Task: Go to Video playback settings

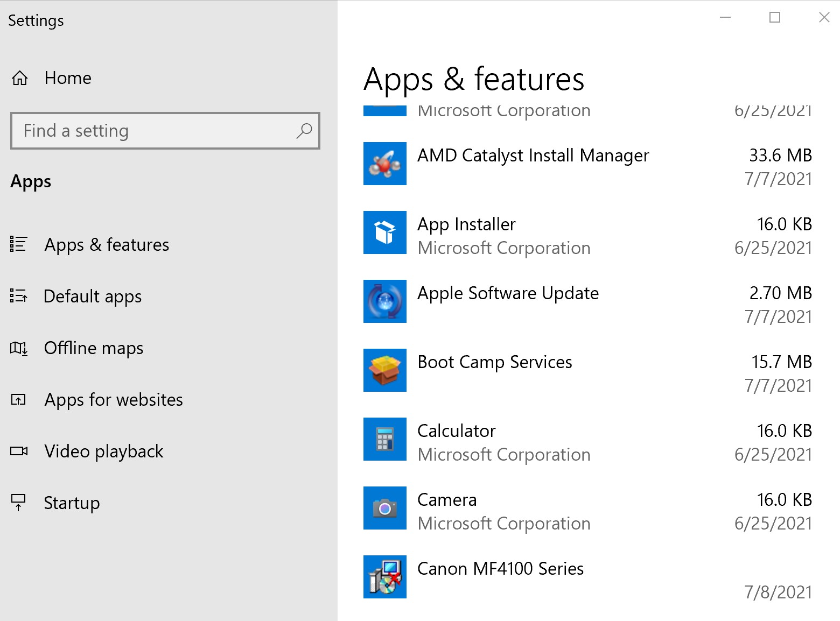Action: (103, 451)
